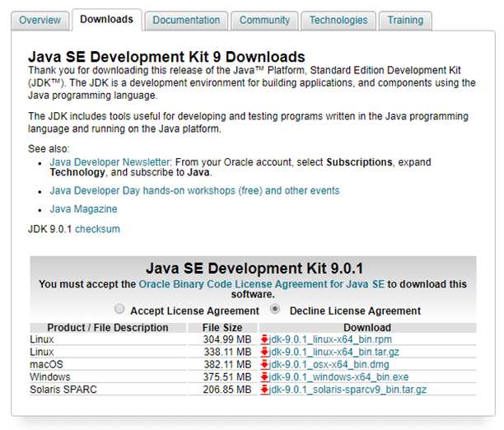
Task: Click the File Size column header
Action: 222,327
